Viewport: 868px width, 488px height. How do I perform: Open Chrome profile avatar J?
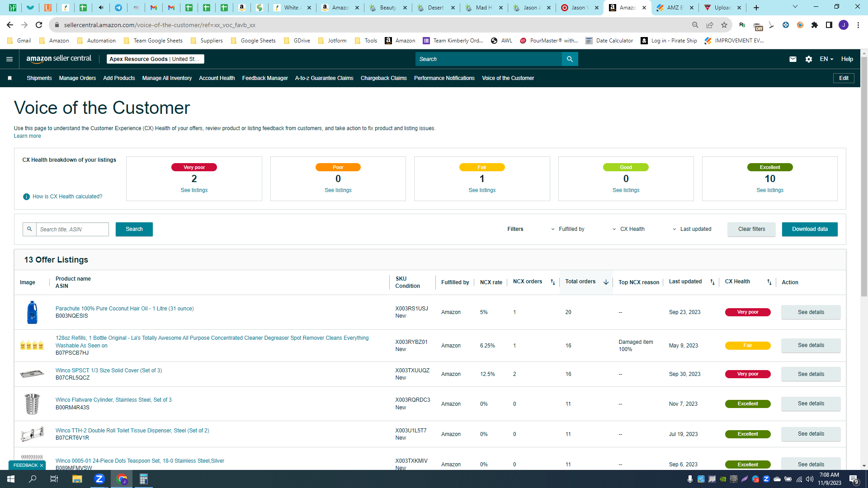pyautogui.click(x=844, y=25)
